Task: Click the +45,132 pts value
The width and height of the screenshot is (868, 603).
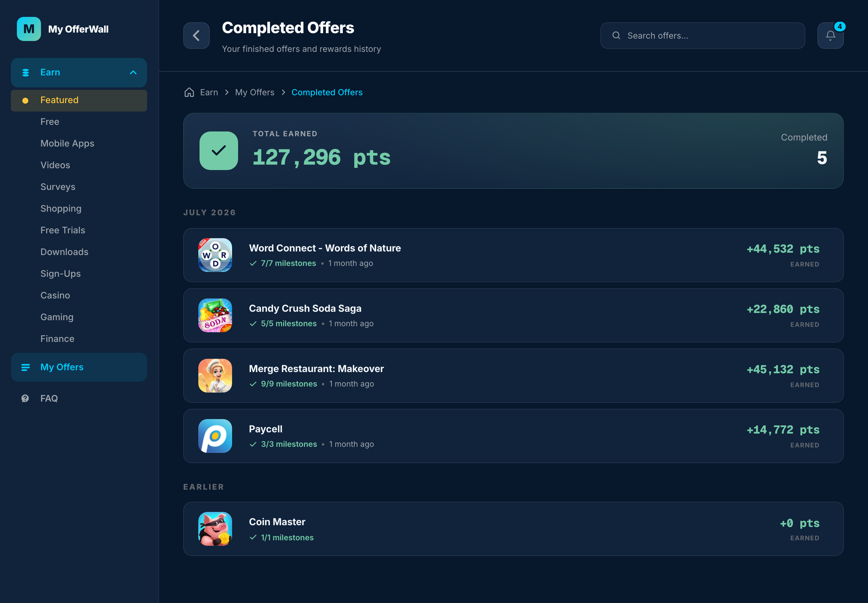Action: coord(783,370)
